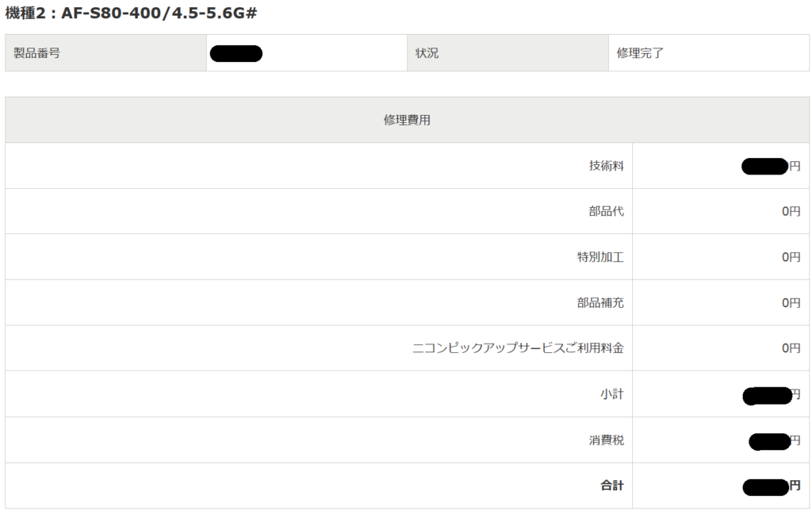Click the 0円 value for 特別加工

(791, 257)
